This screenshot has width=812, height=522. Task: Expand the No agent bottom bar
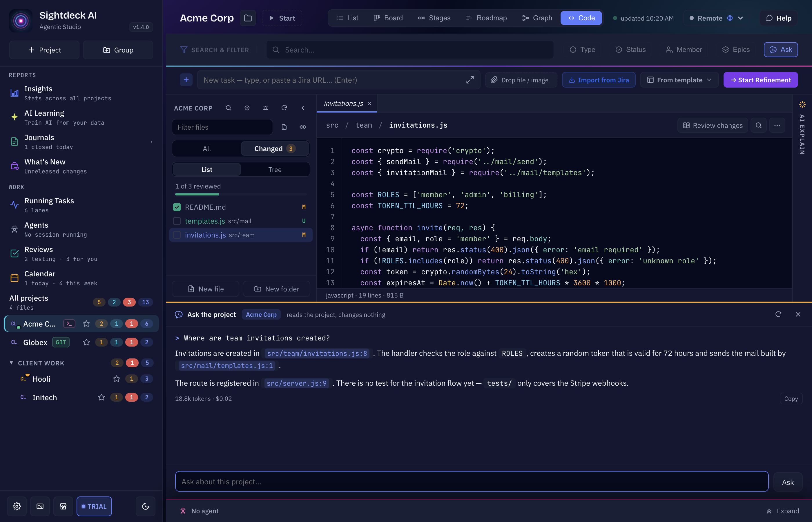(782, 511)
